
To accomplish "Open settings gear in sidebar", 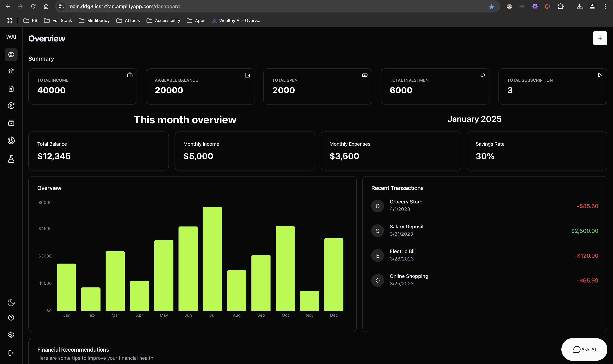I will (x=11, y=335).
